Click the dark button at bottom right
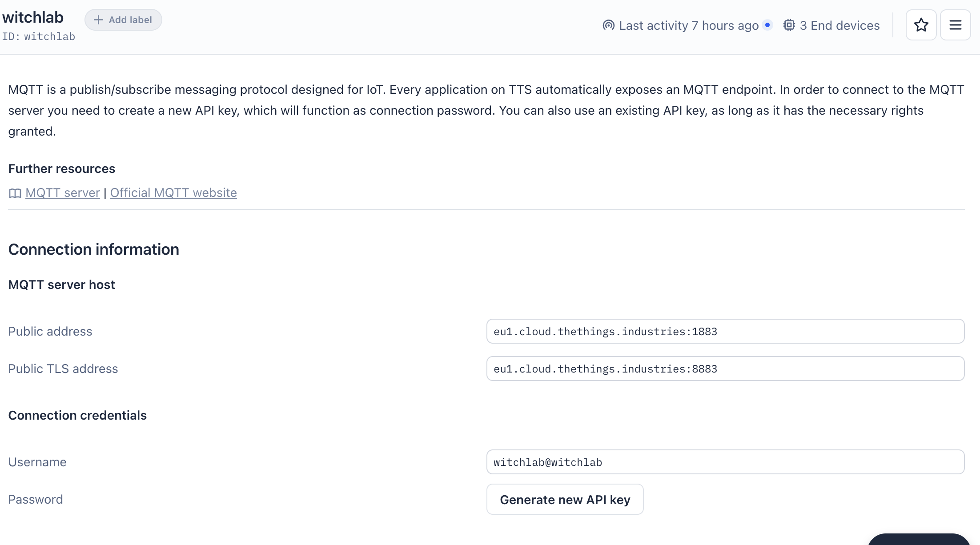This screenshot has width=980, height=545. [x=919, y=540]
